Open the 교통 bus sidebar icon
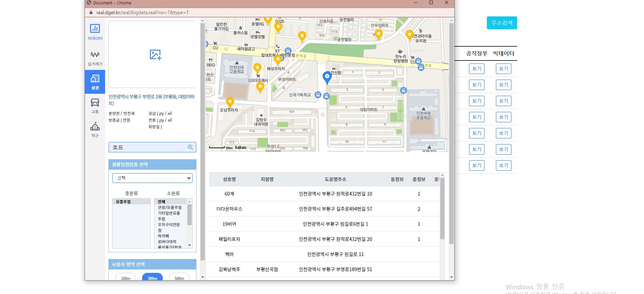The width and height of the screenshot is (644, 294). 95,106
